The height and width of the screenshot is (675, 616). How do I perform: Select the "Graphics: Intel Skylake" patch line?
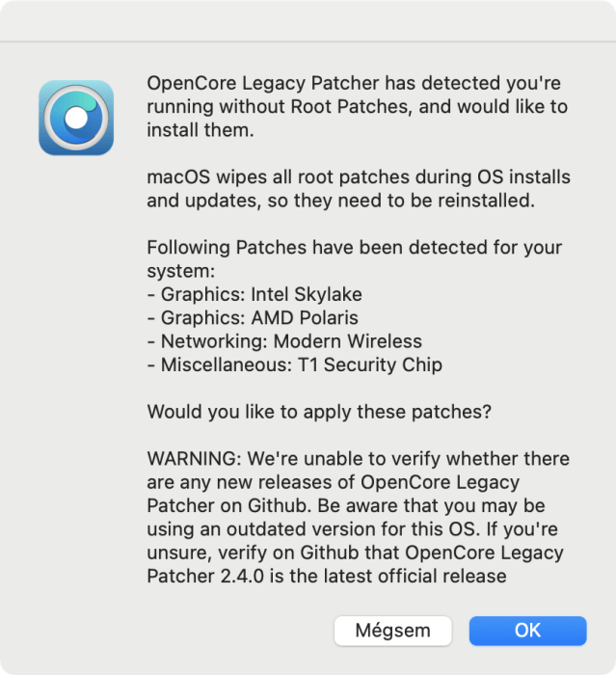[x=254, y=294]
